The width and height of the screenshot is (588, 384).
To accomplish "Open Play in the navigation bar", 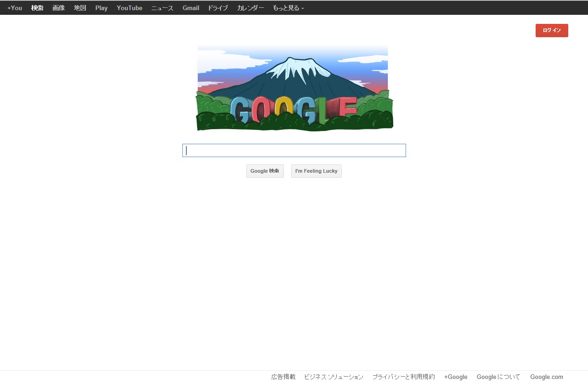I will (x=102, y=8).
